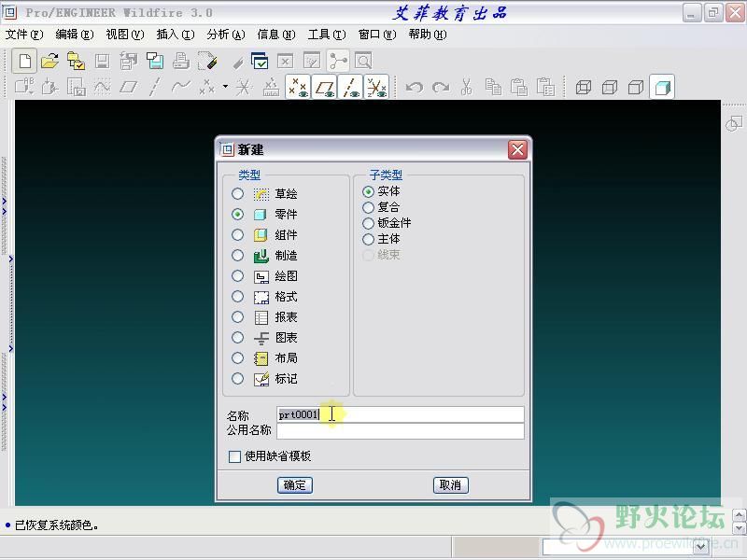The width and height of the screenshot is (747, 560).
Task: Switch to wireframe display icon
Action: pos(583,87)
